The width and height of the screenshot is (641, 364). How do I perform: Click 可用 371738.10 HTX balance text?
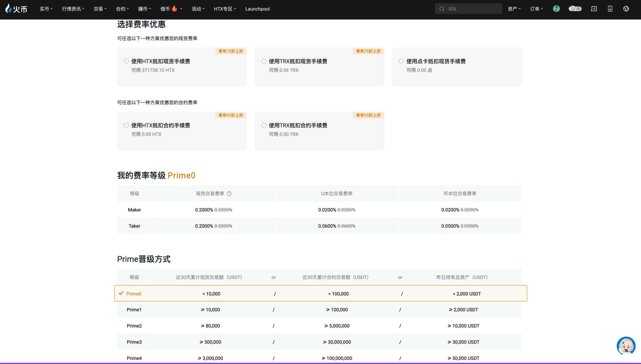(x=153, y=70)
